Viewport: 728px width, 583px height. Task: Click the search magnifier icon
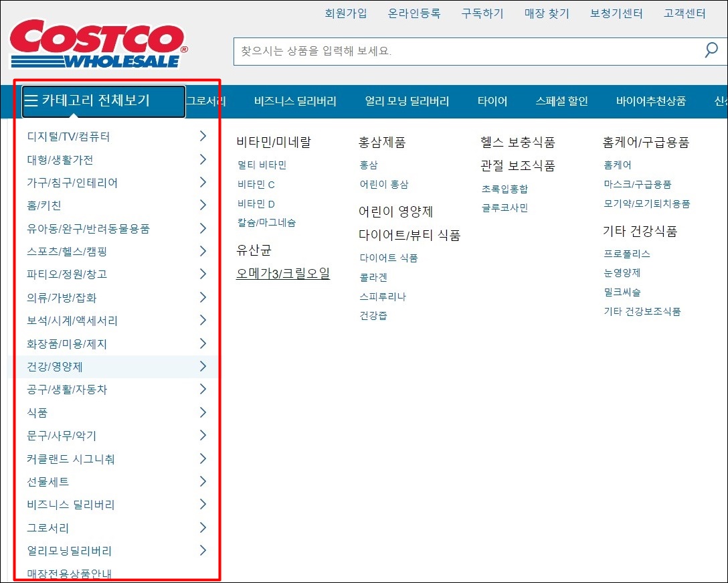click(x=710, y=50)
